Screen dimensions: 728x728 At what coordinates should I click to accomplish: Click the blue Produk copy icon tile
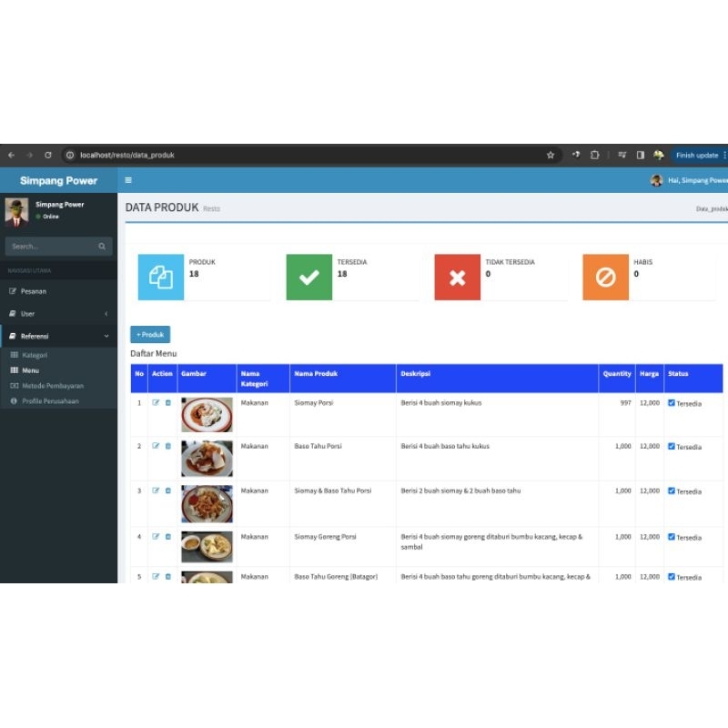[161, 278]
